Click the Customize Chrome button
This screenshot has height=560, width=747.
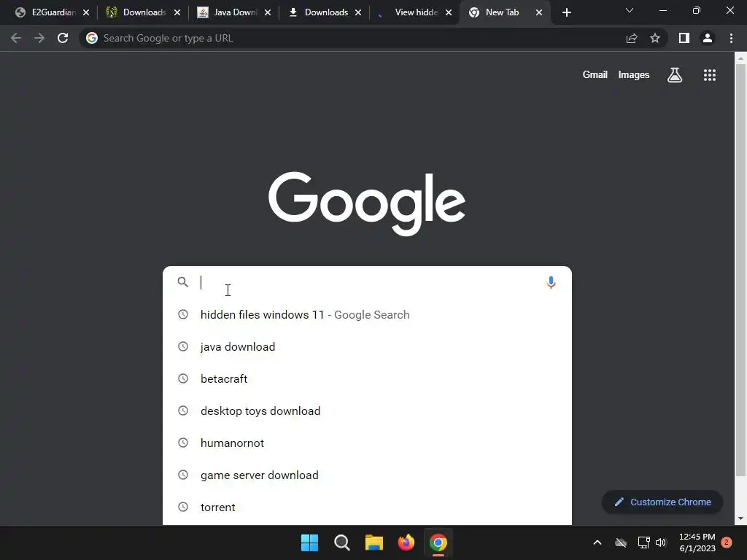tap(662, 502)
